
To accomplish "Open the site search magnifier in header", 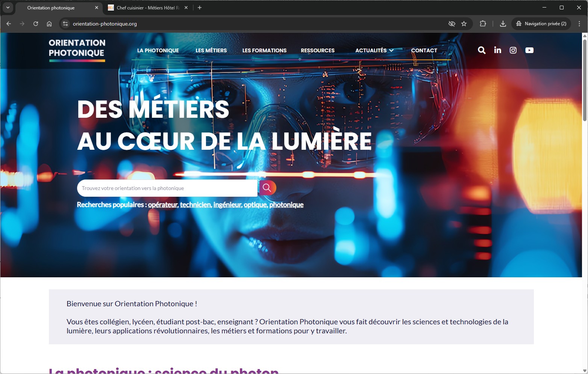I will coord(481,50).
